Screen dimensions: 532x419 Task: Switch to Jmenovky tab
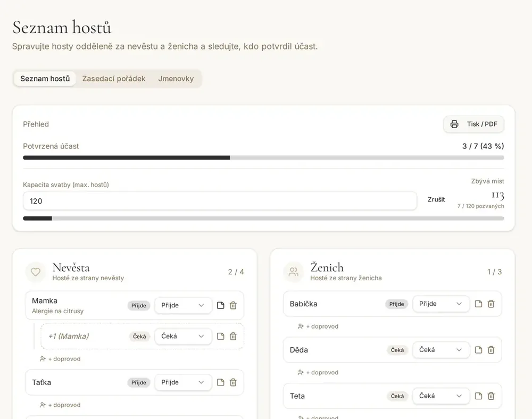176,79
